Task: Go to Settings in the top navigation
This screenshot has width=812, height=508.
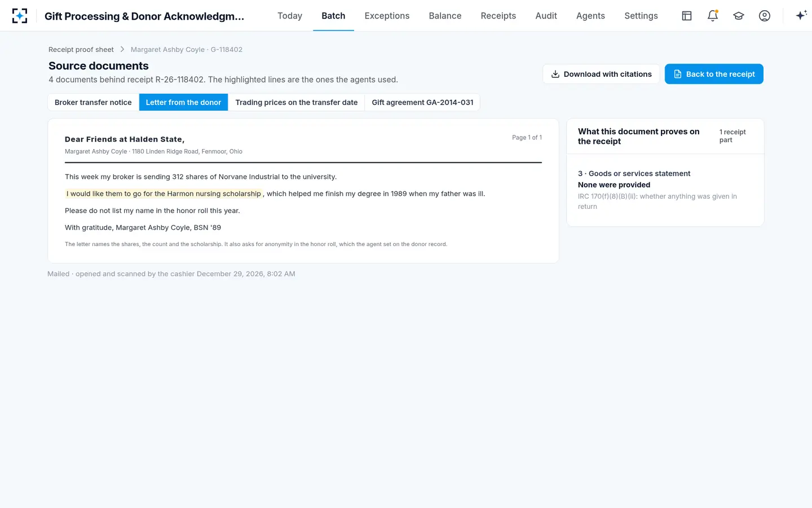Action: (x=641, y=16)
